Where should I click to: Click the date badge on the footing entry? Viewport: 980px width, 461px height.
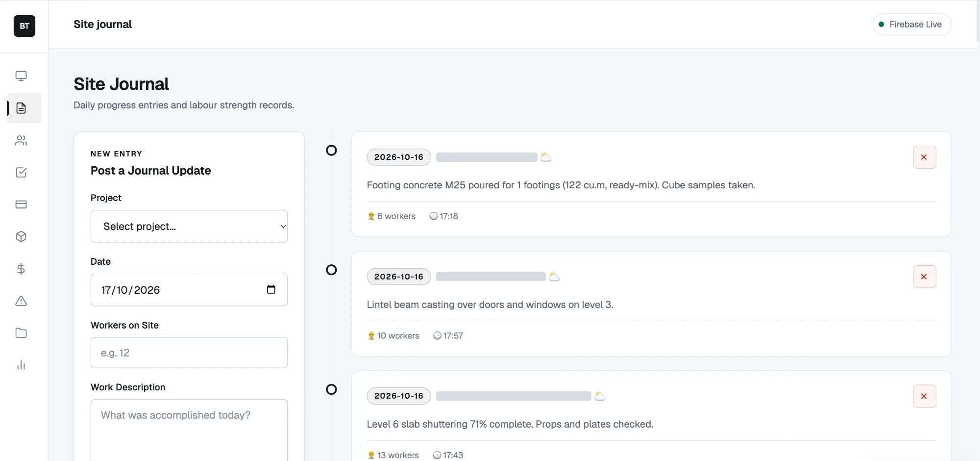click(x=399, y=157)
